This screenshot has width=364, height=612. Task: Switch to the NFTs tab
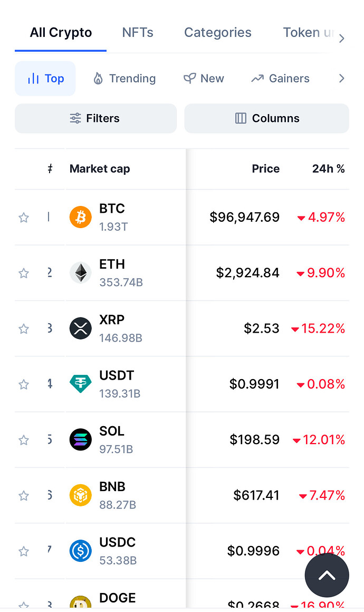(138, 32)
